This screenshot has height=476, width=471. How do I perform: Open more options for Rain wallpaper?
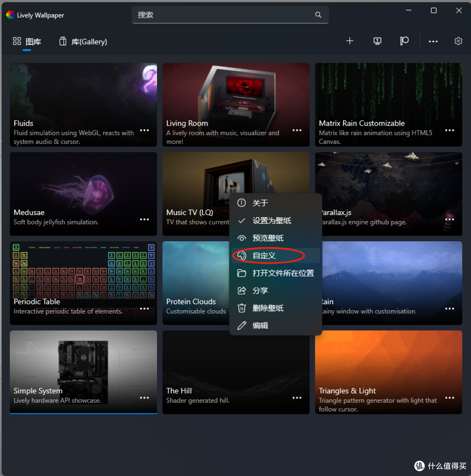pyautogui.click(x=450, y=309)
